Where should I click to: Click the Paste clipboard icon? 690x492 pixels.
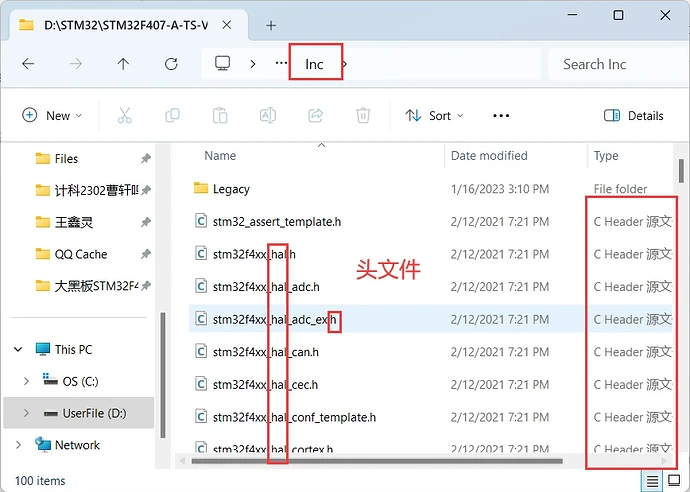point(221,116)
